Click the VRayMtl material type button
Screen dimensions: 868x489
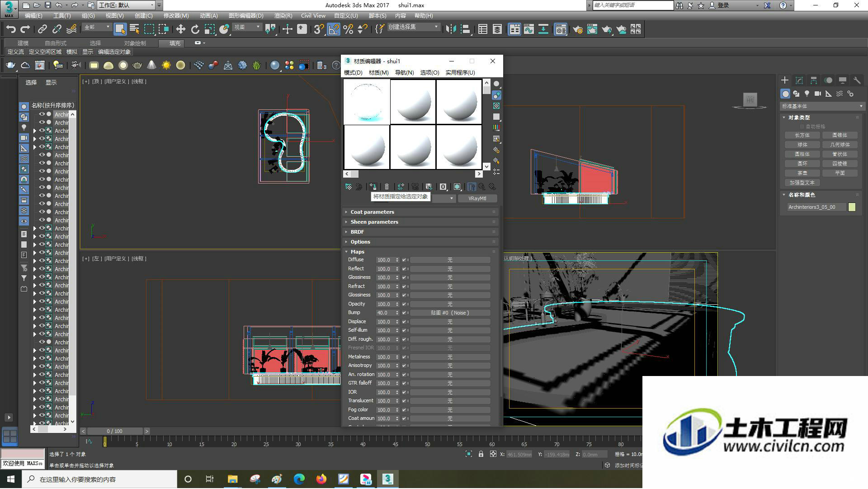click(477, 198)
